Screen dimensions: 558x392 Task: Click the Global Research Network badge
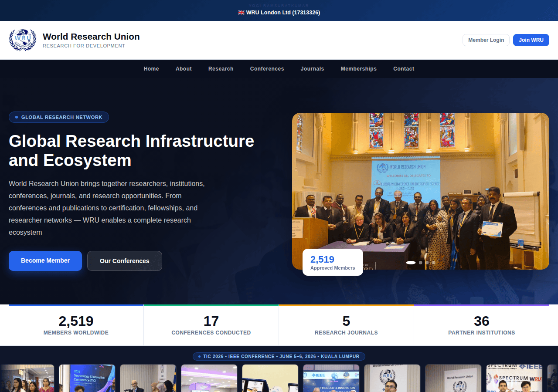point(59,117)
